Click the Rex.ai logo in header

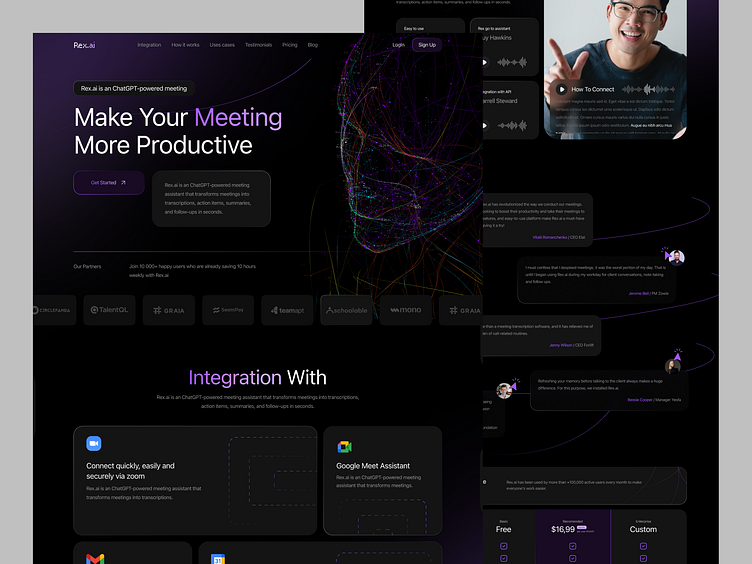(84, 45)
